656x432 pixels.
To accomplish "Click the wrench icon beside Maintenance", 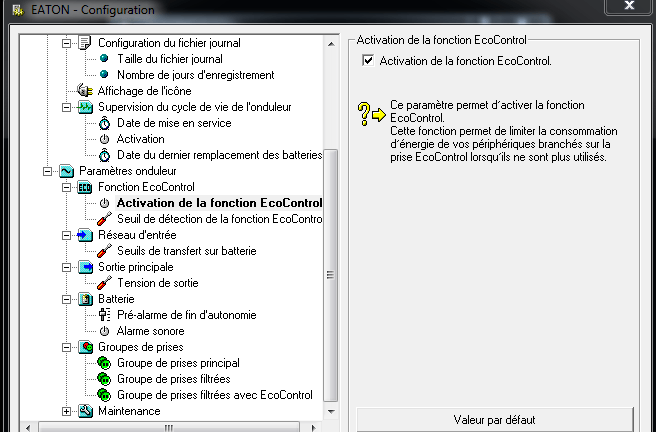I will 85,411.
